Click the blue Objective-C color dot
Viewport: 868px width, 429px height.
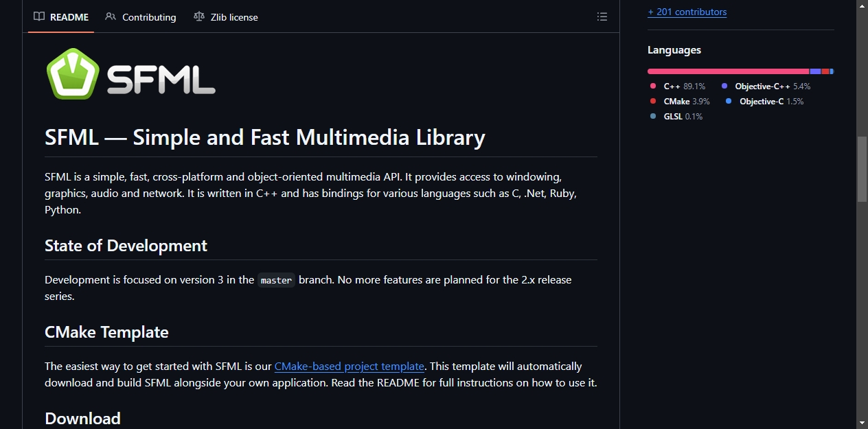[x=729, y=102]
